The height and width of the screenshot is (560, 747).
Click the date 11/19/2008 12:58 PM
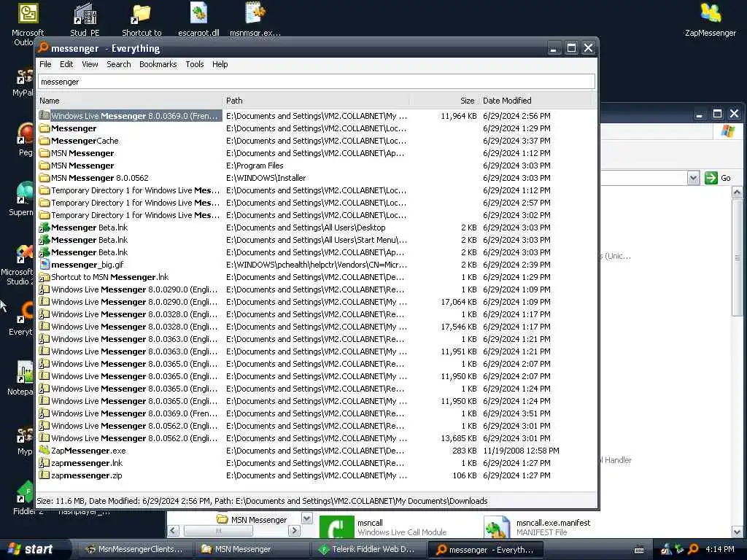click(521, 451)
